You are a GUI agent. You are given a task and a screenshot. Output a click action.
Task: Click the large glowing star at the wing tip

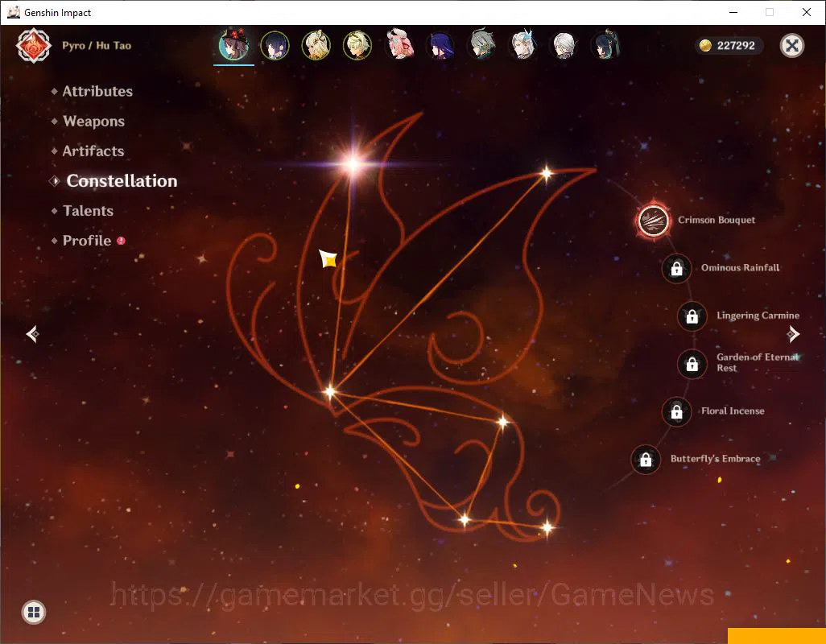[x=353, y=163]
